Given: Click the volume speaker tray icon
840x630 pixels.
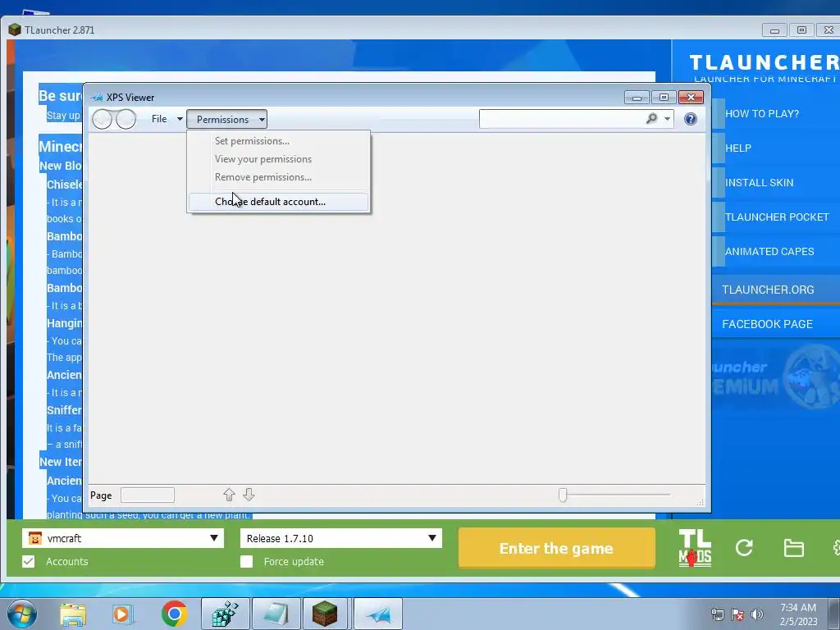Looking at the screenshot, I should (756, 614).
